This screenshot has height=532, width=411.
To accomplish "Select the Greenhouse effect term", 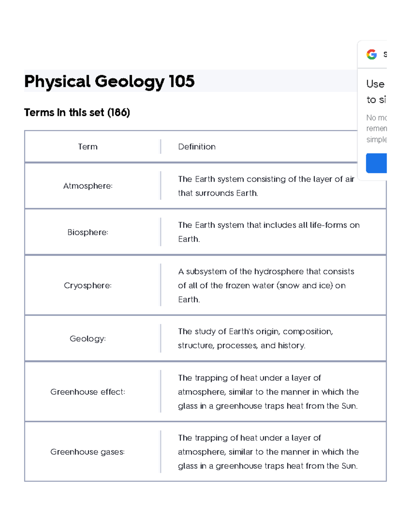I will pos(88,392).
